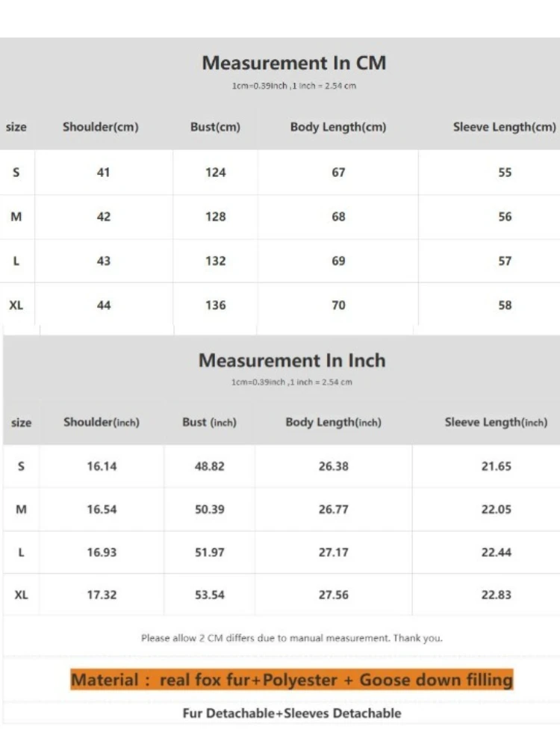Click the Bust (inch) column header
This screenshot has height=747, width=560.
209,423
